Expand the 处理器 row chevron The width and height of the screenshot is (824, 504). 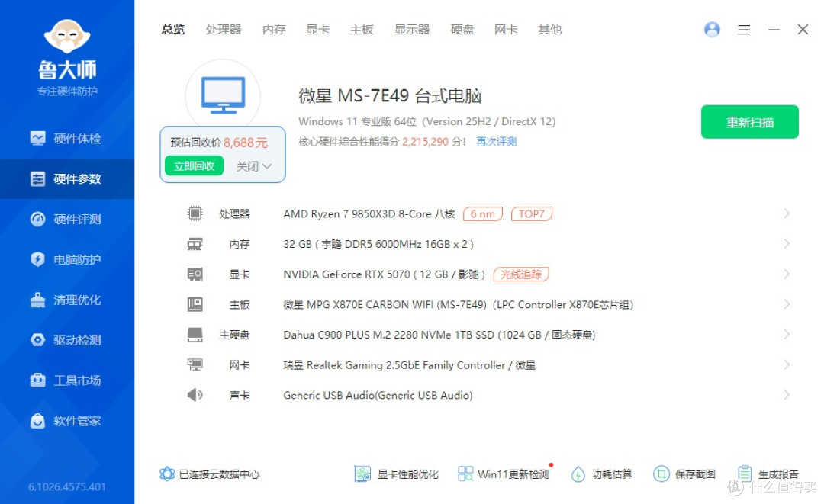[x=787, y=213]
